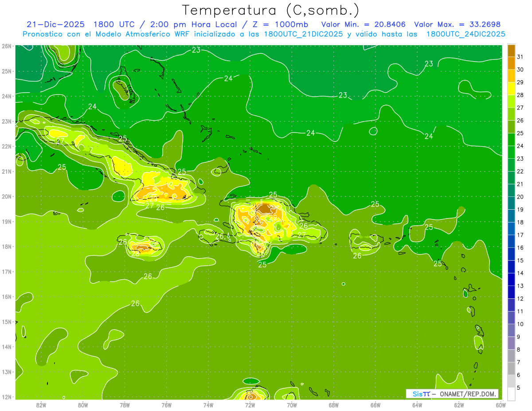532x411 pixels.
Task: Click the '15' label on color scale
Action: pos(520,260)
